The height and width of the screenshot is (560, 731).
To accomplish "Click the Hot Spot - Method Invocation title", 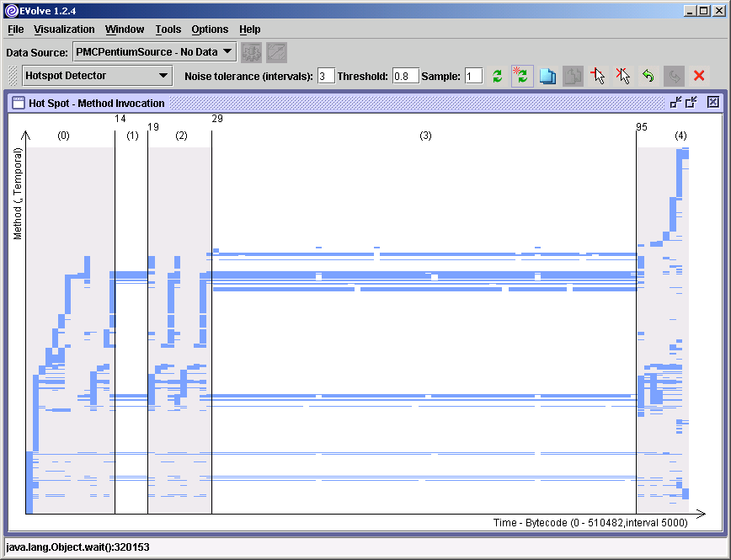I will (x=97, y=103).
